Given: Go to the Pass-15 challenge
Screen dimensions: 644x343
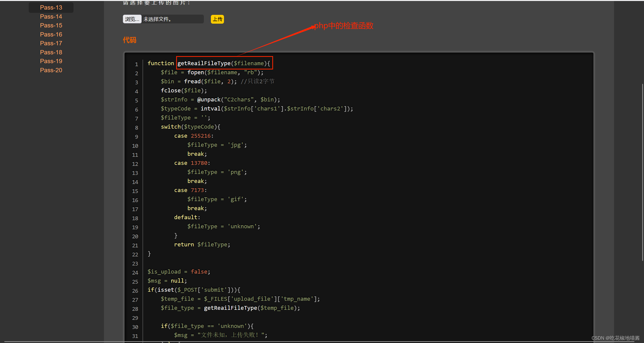Looking at the screenshot, I should [51, 25].
